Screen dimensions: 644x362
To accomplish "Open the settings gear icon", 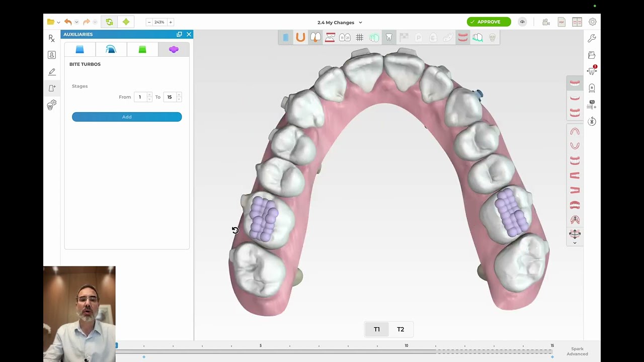I will click(593, 22).
